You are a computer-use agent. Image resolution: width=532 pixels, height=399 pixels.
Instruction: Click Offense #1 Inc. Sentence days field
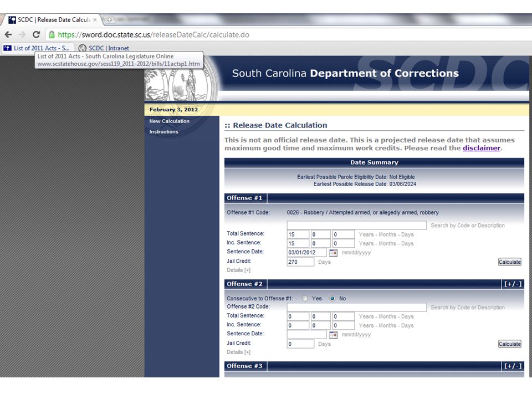(x=344, y=244)
